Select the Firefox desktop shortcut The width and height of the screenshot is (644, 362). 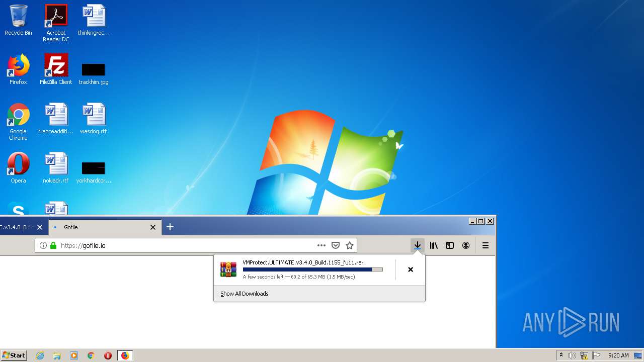pyautogui.click(x=18, y=69)
